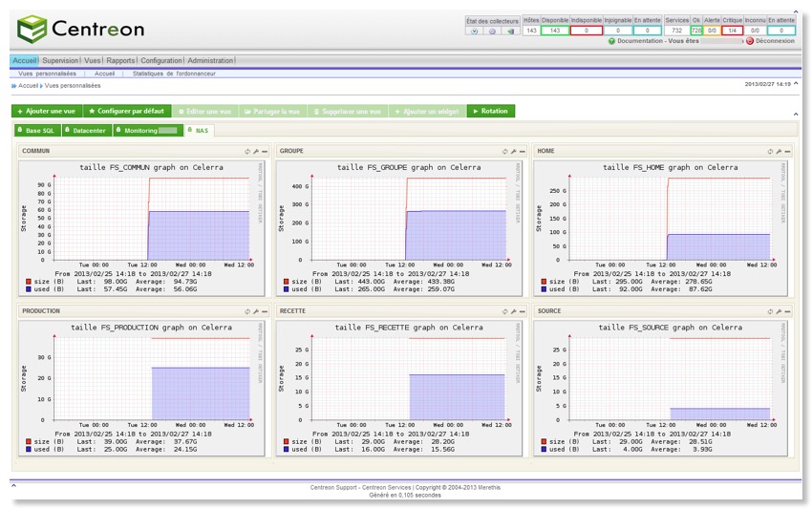Click the green Documentation help icon

(611, 41)
